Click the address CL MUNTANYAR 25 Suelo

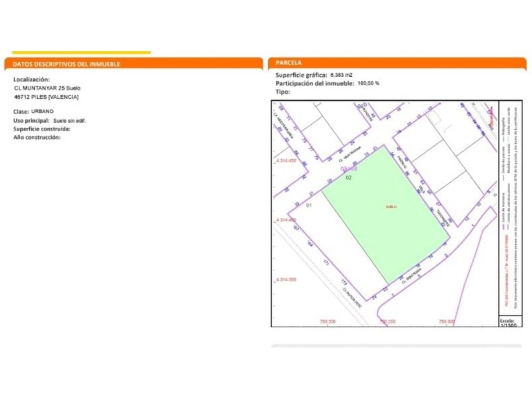click(47, 88)
